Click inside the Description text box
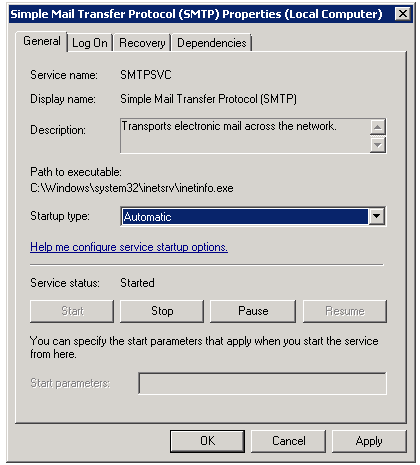This screenshot has height=465, width=420. (245, 136)
